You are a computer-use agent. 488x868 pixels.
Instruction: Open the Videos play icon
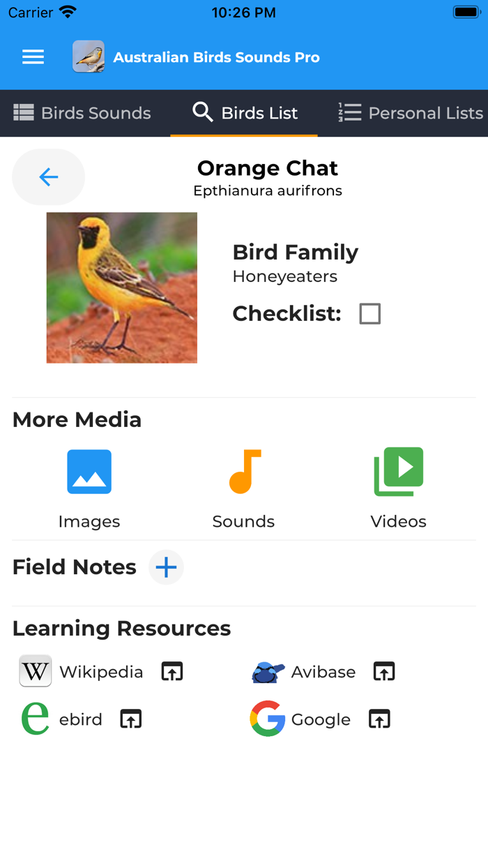click(398, 472)
